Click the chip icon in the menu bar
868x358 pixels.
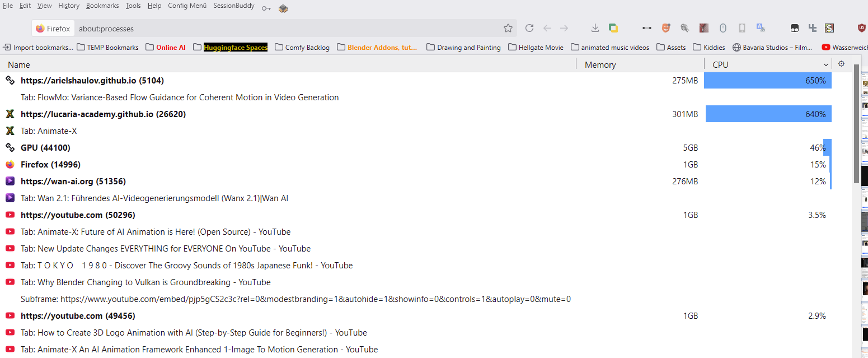[x=283, y=8]
